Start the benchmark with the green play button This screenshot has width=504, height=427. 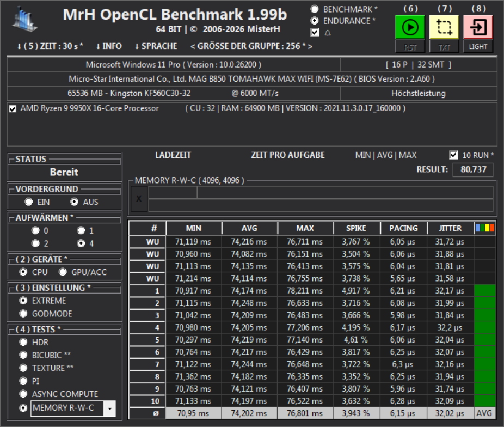(x=410, y=27)
